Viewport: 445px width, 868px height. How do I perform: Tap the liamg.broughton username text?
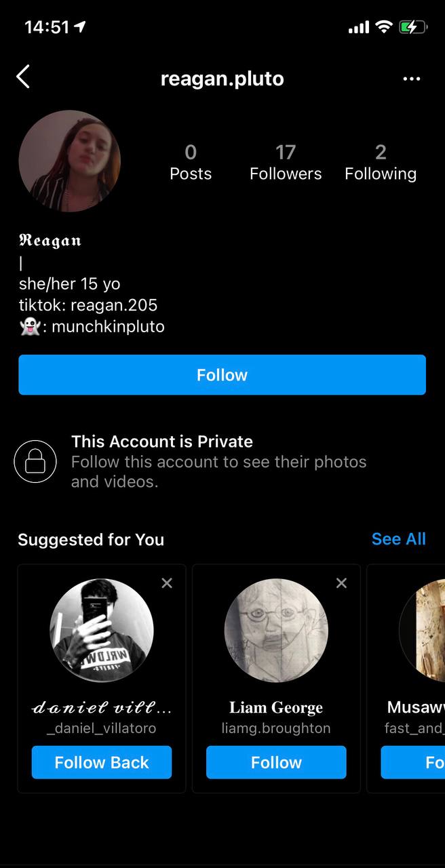tap(276, 728)
